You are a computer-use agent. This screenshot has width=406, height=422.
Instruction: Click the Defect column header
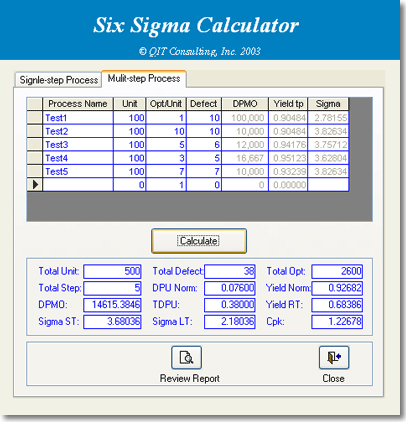(x=204, y=104)
